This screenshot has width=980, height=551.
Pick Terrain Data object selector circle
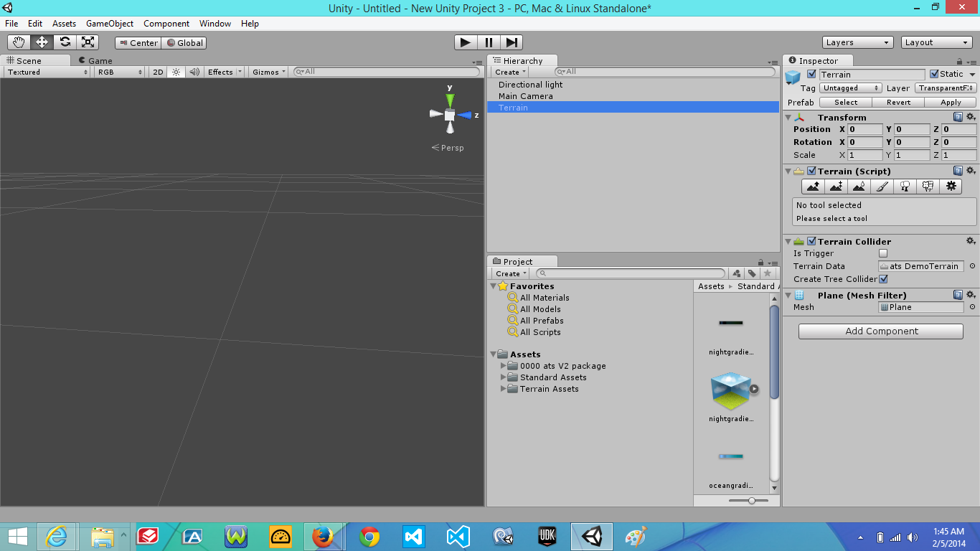[x=972, y=266]
